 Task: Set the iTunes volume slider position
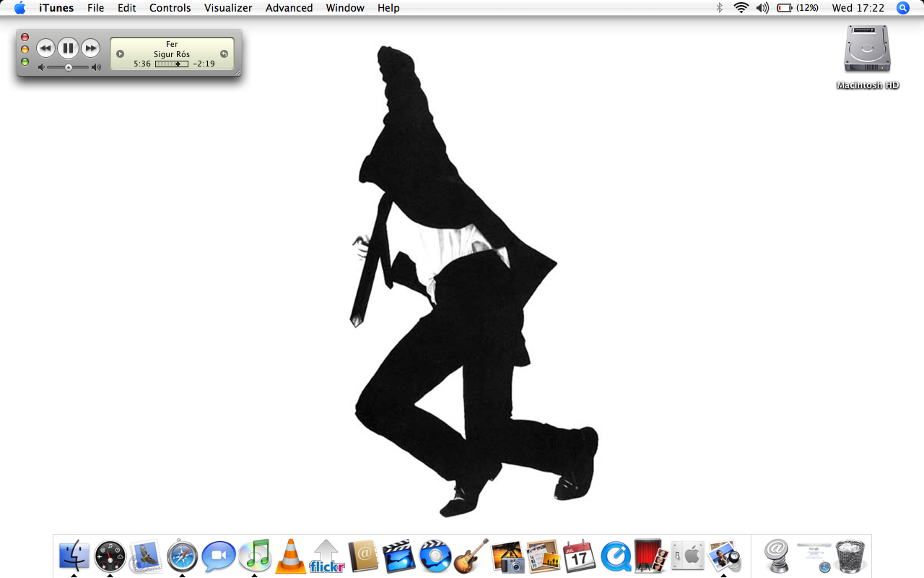coord(69,67)
